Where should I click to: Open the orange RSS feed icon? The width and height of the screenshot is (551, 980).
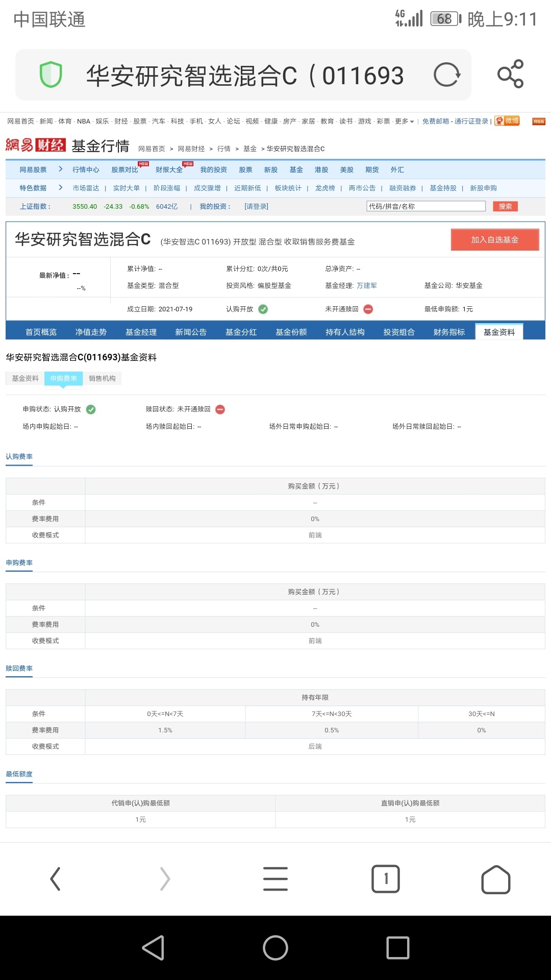pos(539,121)
